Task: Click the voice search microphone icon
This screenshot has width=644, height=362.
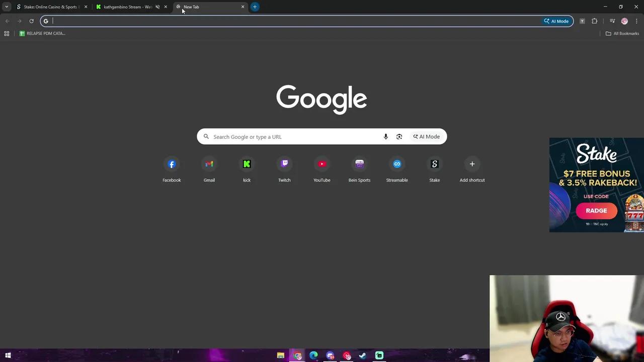Action: coord(386,137)
